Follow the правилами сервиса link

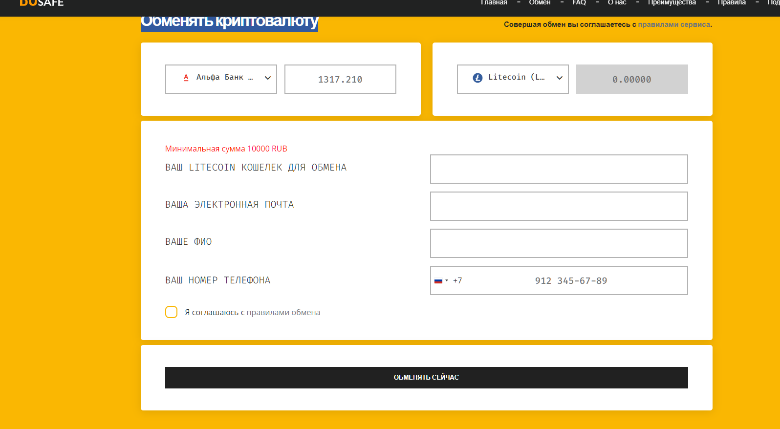pos(674,24)
